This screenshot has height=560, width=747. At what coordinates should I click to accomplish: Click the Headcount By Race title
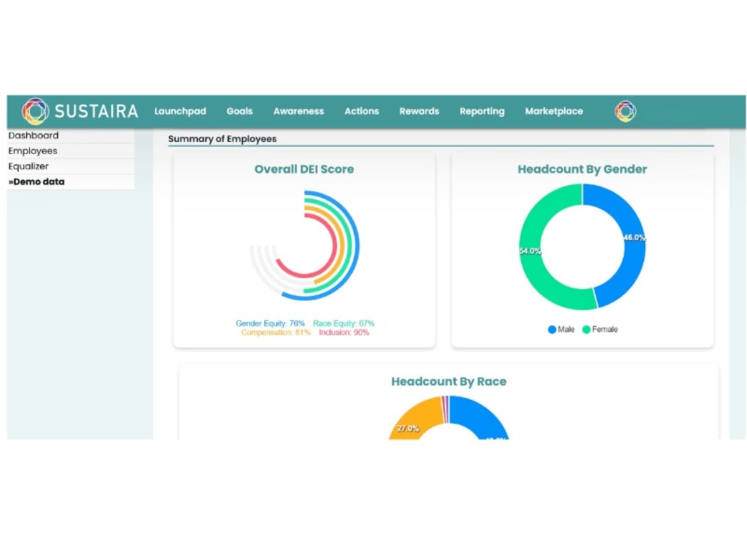[449, 381]
